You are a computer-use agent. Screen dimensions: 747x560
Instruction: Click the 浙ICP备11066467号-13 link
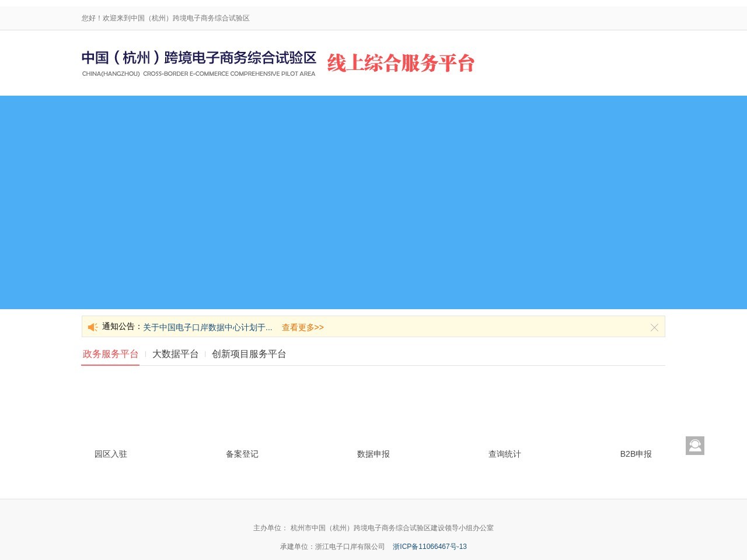pos(430,547)
